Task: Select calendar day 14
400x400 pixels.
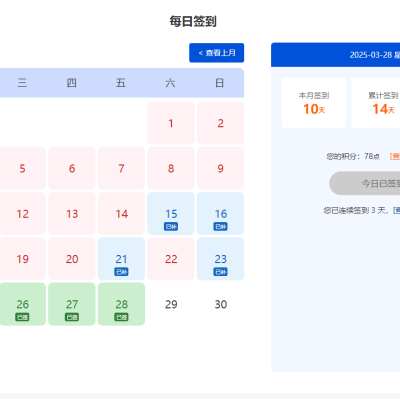Action: 121,214
